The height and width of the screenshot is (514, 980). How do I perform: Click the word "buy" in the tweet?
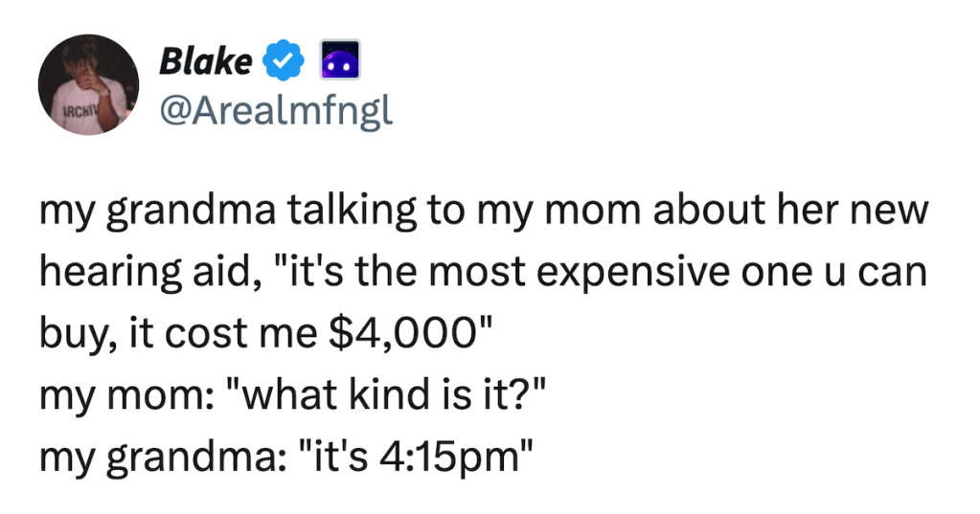69,334
